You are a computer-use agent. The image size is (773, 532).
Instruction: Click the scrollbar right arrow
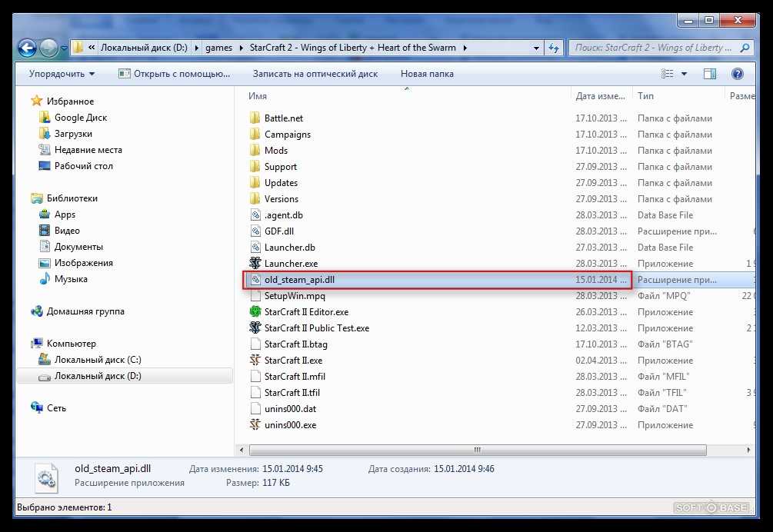[x=748, y=451]
